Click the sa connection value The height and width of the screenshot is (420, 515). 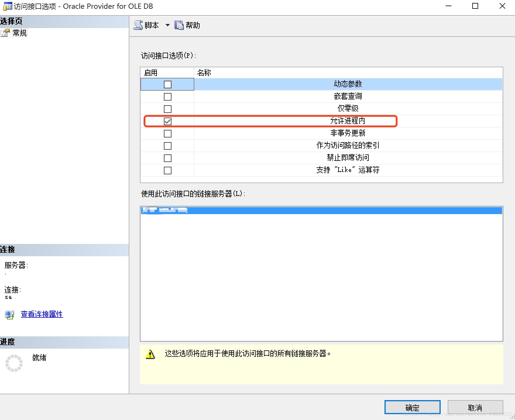[8, 297]
